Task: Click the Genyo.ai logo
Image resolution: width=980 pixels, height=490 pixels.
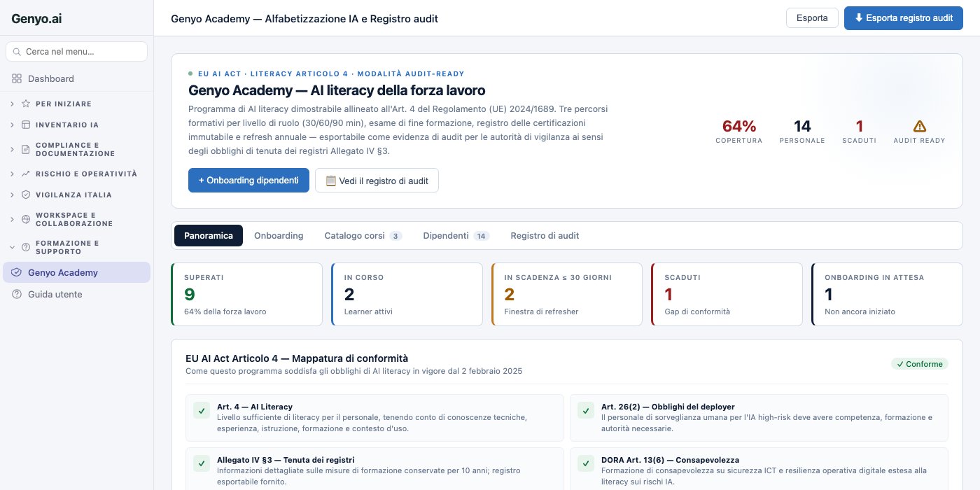Action: click(x=36, y=19)
